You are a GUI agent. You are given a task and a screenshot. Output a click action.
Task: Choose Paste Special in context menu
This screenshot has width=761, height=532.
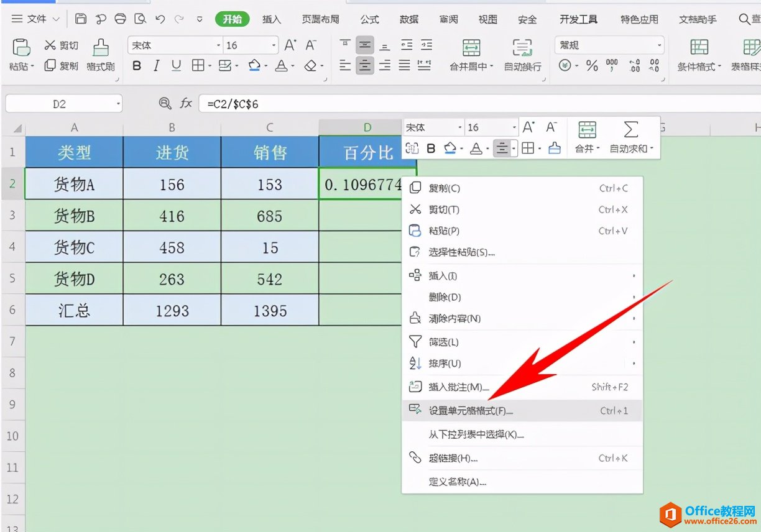[461, 252]
